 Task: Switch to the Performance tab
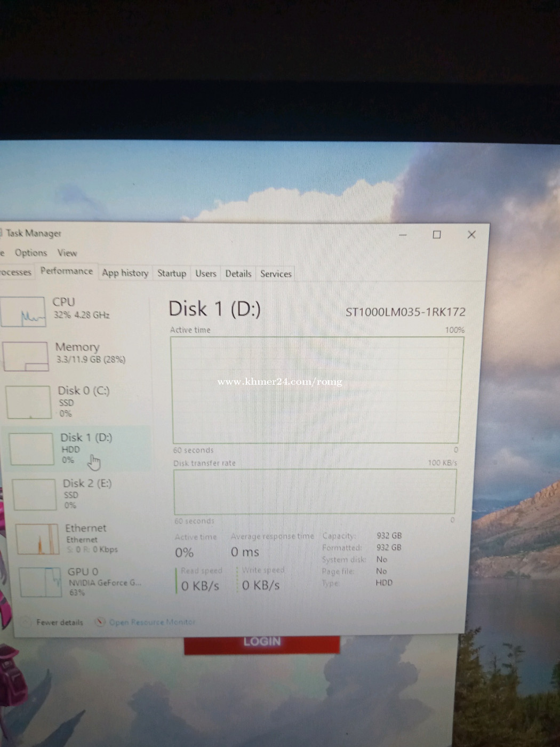click(67, 271)
